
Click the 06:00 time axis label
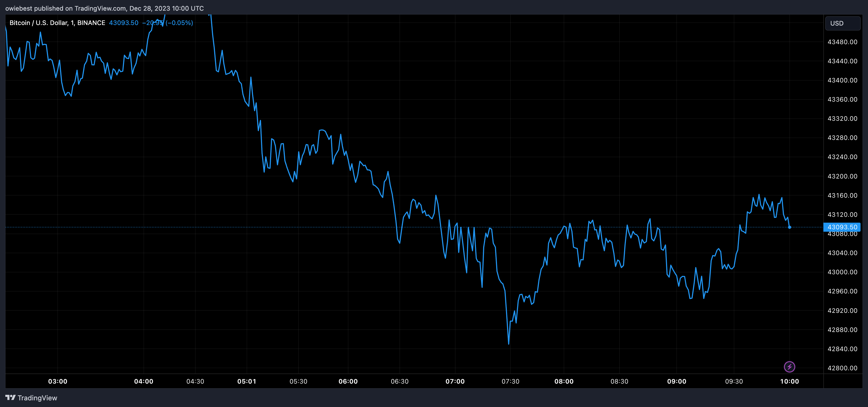(348, 381)
